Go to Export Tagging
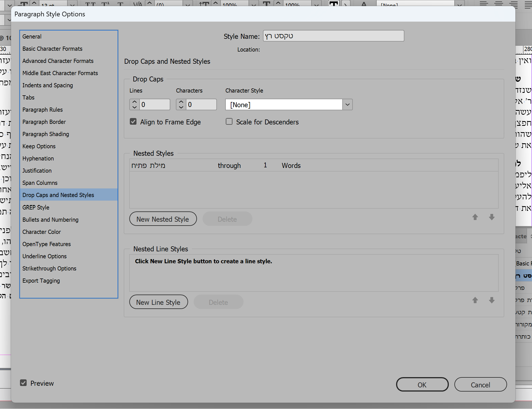532x409 pixels. [x=69, y=281]
